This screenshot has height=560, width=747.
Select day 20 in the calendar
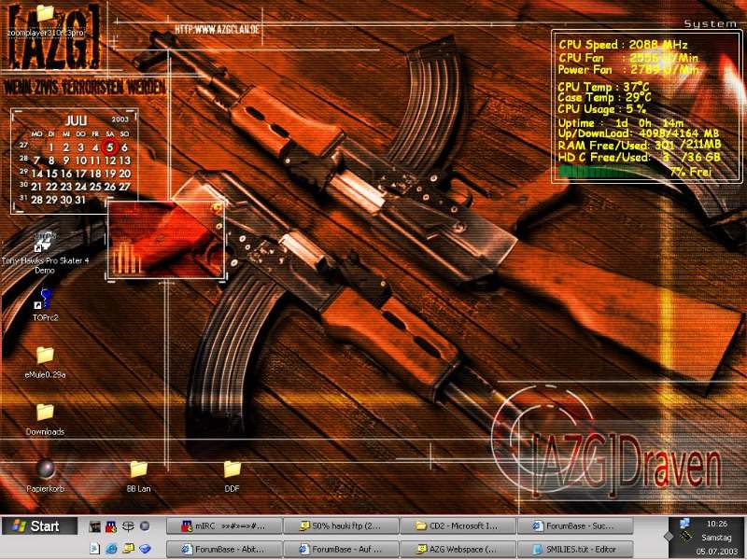click(x=124, y=174)
